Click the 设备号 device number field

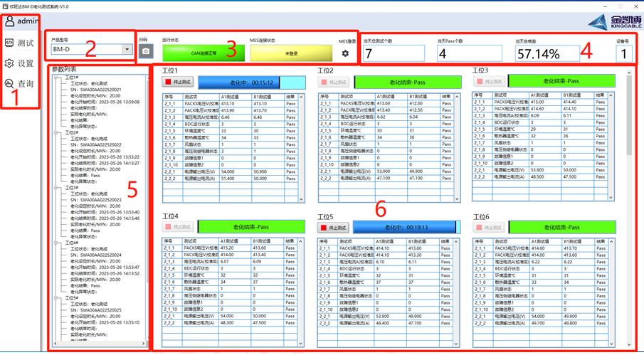tap(623, 53)
